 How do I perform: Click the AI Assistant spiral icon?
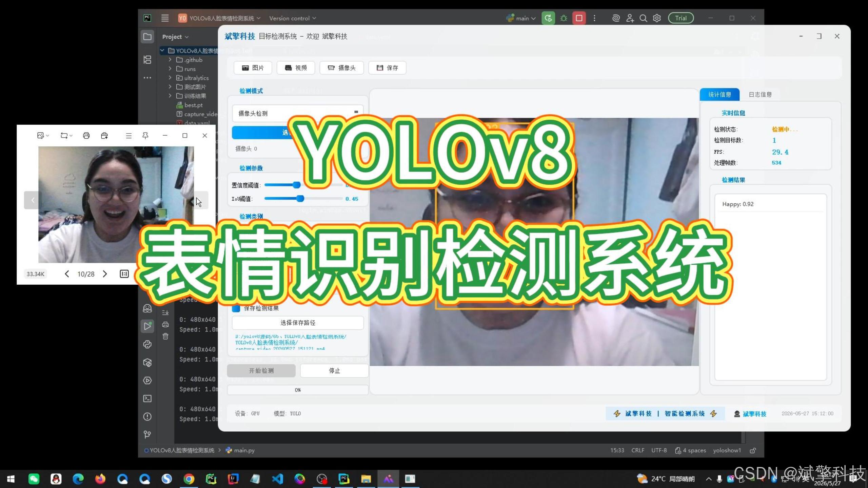coord(616,18)
